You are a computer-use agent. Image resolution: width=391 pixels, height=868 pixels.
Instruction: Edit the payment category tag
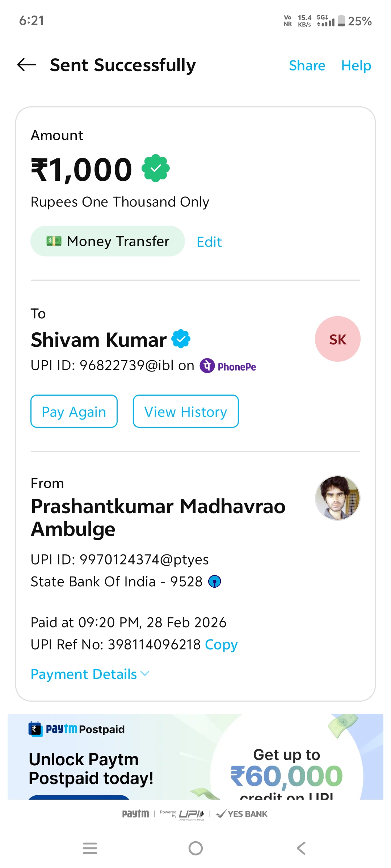tap(209, 242)
